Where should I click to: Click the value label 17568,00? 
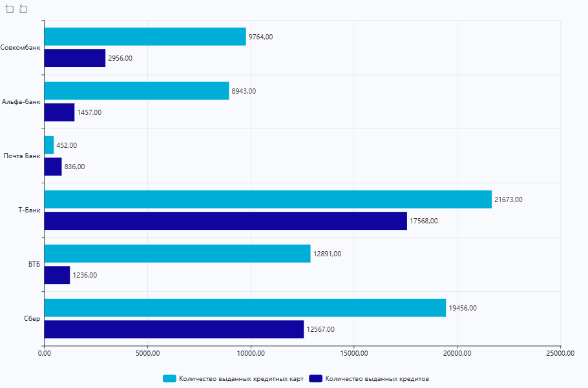pos(423,221)
